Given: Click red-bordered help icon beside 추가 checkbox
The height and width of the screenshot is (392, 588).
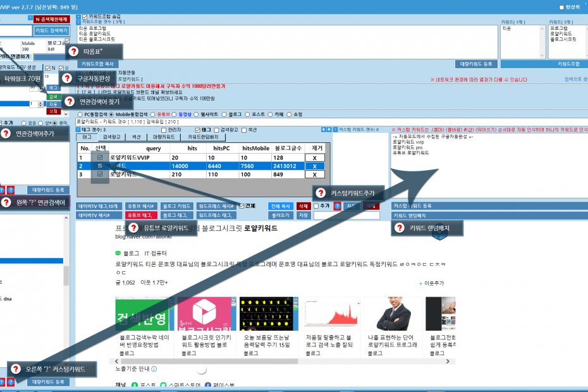Looking at the screenshot, I should click(338, 206).
